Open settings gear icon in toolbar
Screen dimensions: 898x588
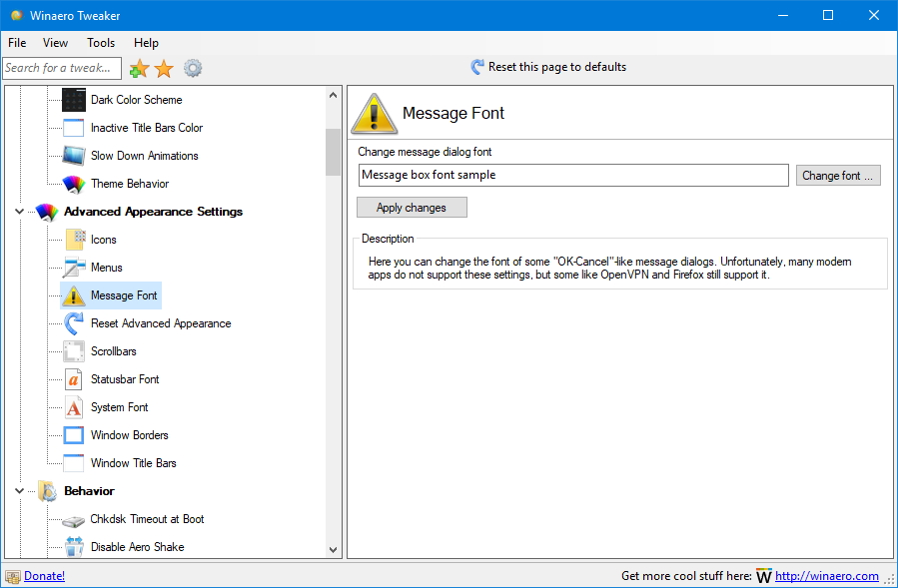(193, 68)
